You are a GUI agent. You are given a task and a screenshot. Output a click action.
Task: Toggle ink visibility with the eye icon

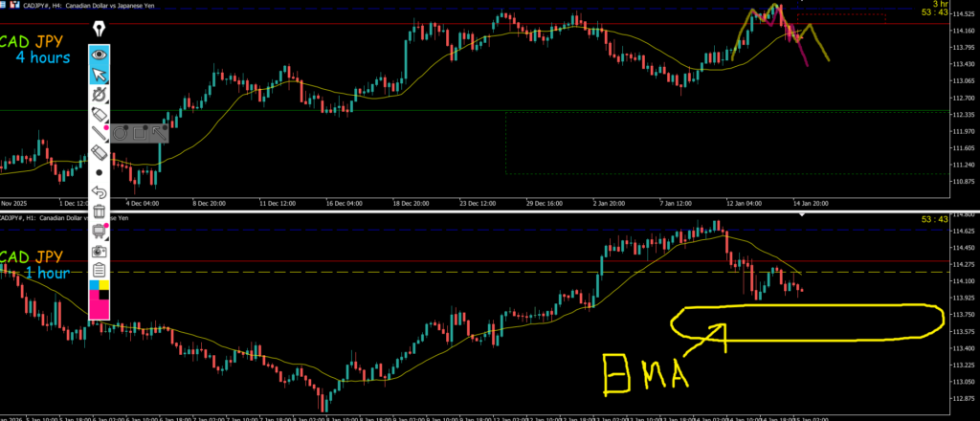point(100,55)
